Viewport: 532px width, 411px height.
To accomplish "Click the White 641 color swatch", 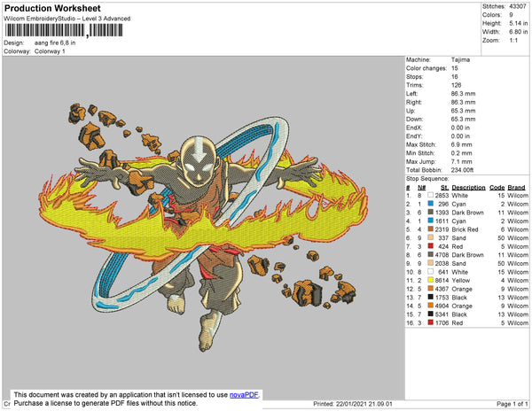I will (431, 272).
